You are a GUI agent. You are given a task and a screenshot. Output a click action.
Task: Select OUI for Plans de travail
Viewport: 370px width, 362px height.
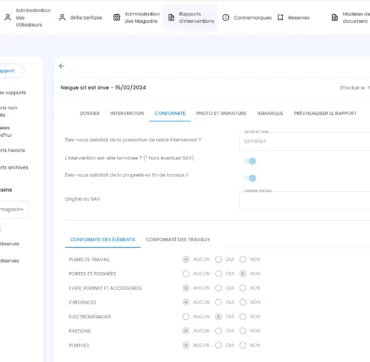(218, 259)
